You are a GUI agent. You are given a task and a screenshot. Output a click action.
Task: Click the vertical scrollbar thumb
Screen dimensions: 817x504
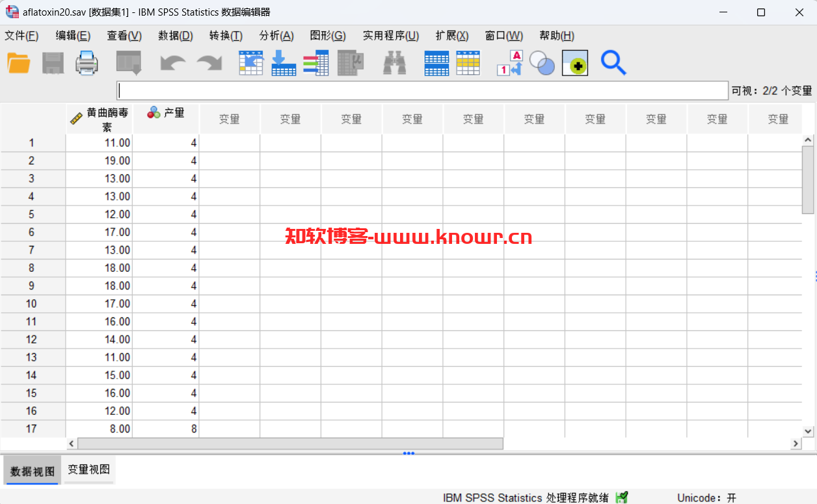pyautogui.click(x=809, y=180)
